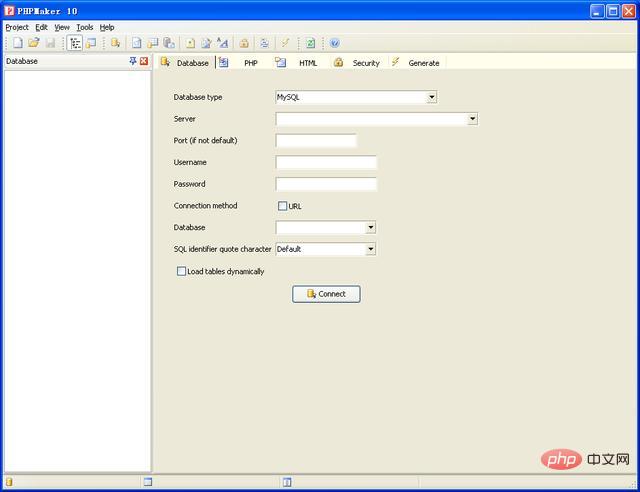640x492 pixels.
Task: Switch to the Security tab
Action: [x=358, y=63]
